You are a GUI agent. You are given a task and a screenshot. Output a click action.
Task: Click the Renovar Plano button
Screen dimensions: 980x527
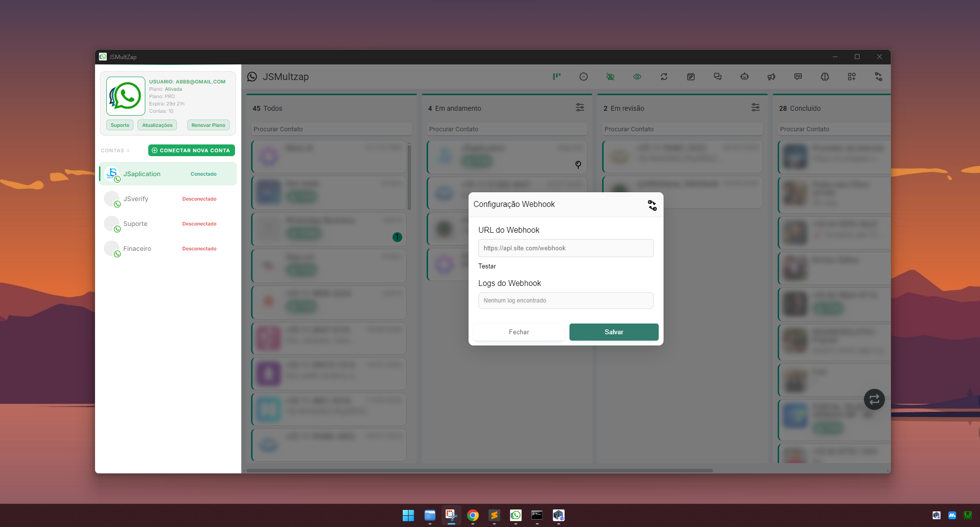tap(208, 125)
